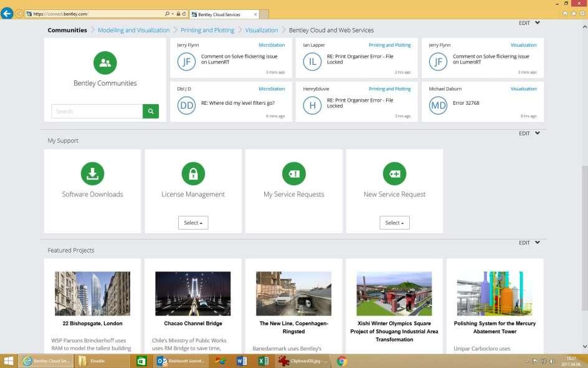This screenshot has height=368, width=588.
Task: Click the JF avatar on the Visualization card
Action: (439, 62)
